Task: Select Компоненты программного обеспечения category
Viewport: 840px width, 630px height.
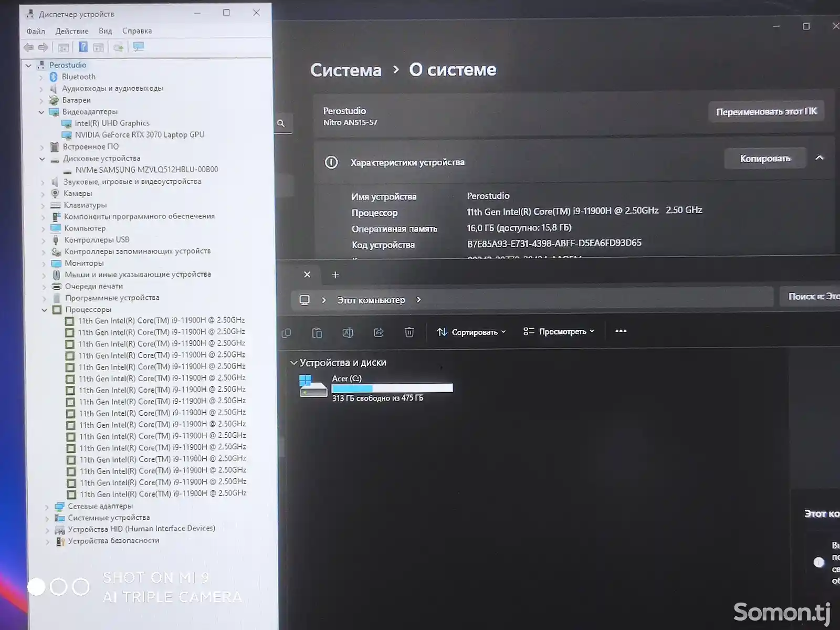Action: (x=139, y=216)
